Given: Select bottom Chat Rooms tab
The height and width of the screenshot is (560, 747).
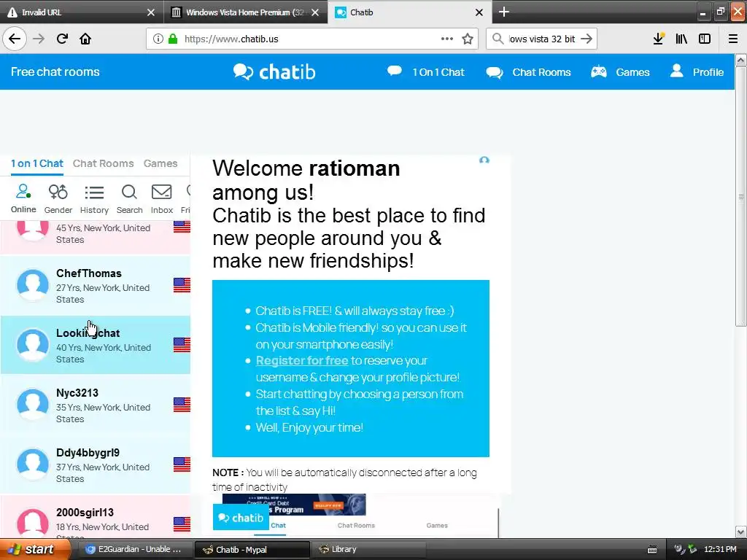Looking at the screenshot, I should [x=356, y=525].
